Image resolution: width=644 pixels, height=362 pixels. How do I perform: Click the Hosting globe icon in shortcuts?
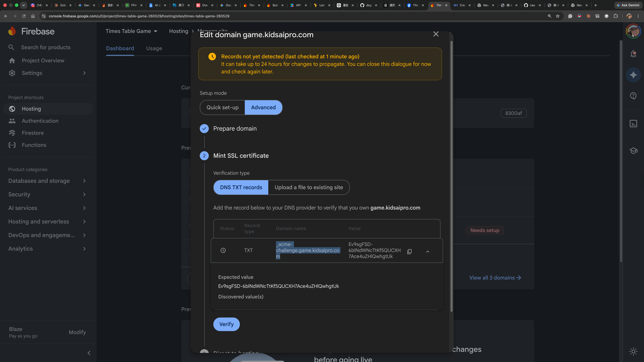pyautogui.click(x=12, y=109)
